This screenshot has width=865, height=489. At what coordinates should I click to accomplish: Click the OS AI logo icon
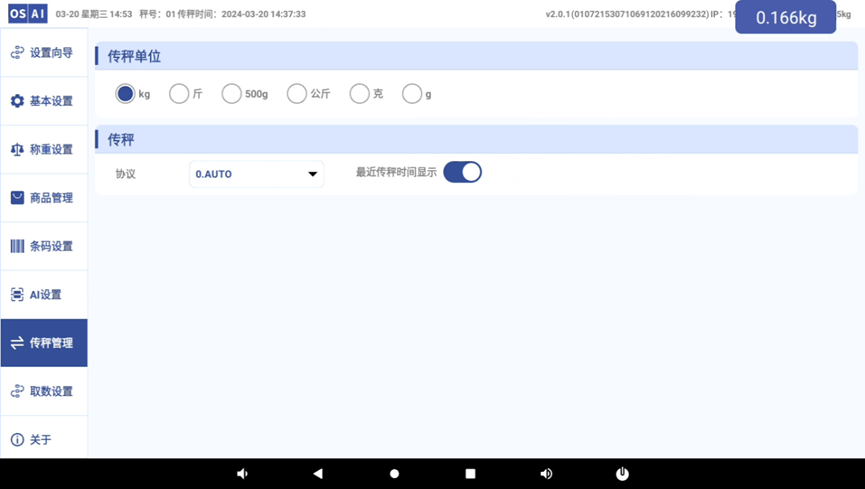pyautogui.click(x=27, y=14)
